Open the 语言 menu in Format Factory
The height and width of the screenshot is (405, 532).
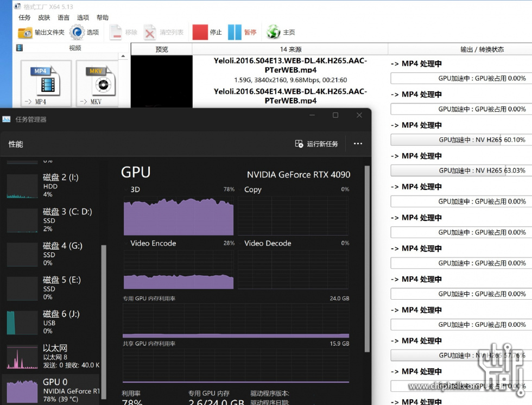click(63, 17)
